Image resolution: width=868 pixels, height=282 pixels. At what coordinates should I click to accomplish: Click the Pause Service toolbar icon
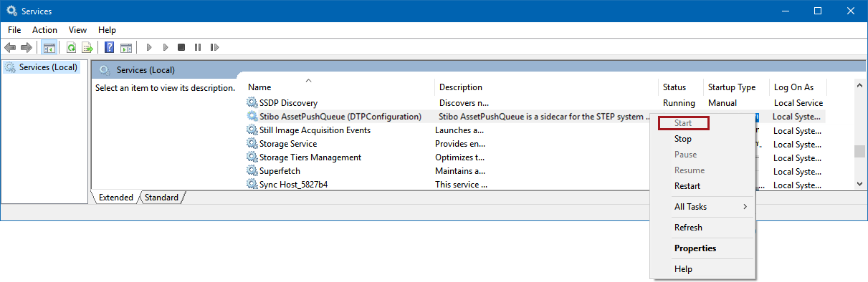[x=198, y=47]
